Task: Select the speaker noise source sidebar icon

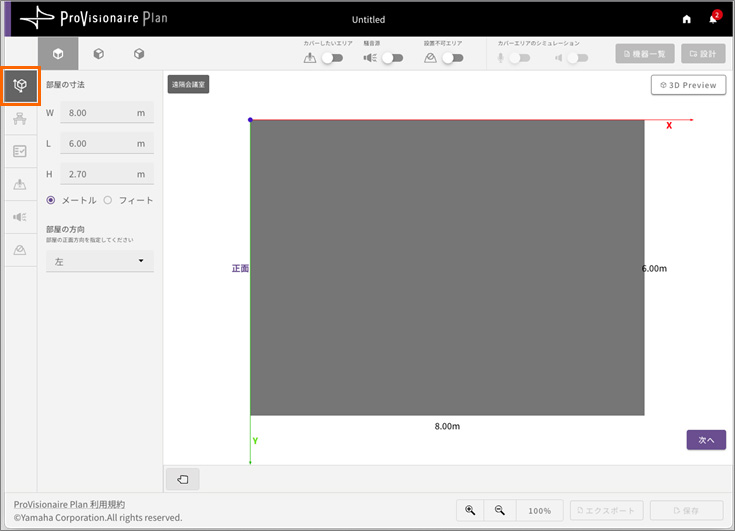Action: [20, 216]
